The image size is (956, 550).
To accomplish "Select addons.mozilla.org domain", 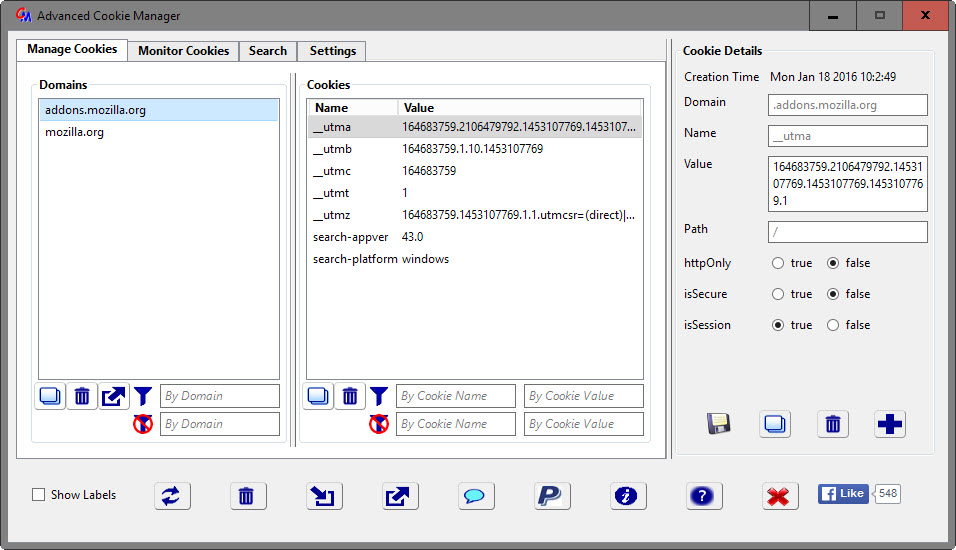I will click(x=159, y=110).
